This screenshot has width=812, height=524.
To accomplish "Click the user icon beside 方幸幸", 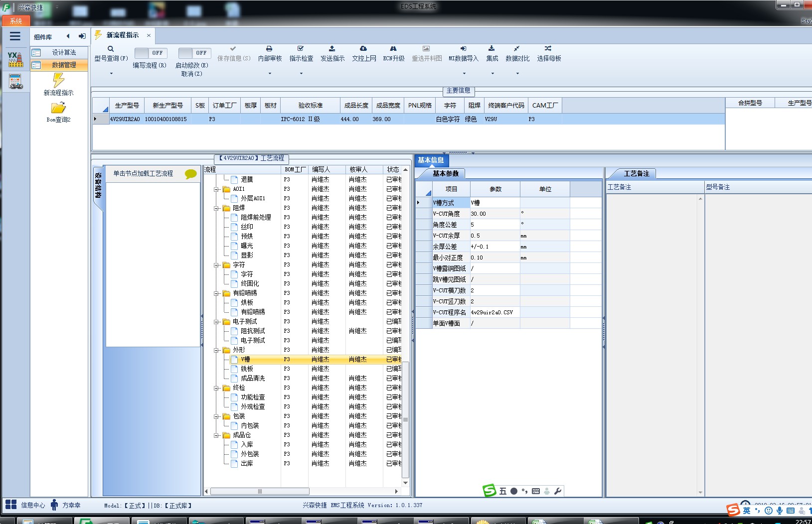I will point(54,505).
